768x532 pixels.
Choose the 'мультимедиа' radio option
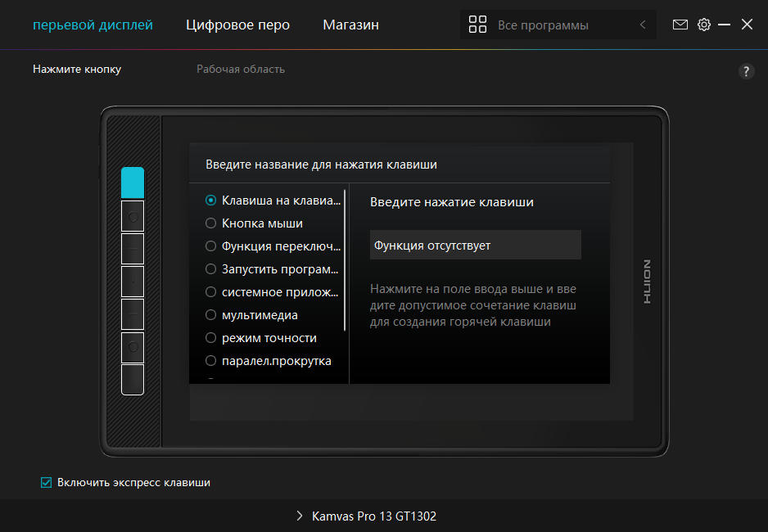[x=211, y=315]
